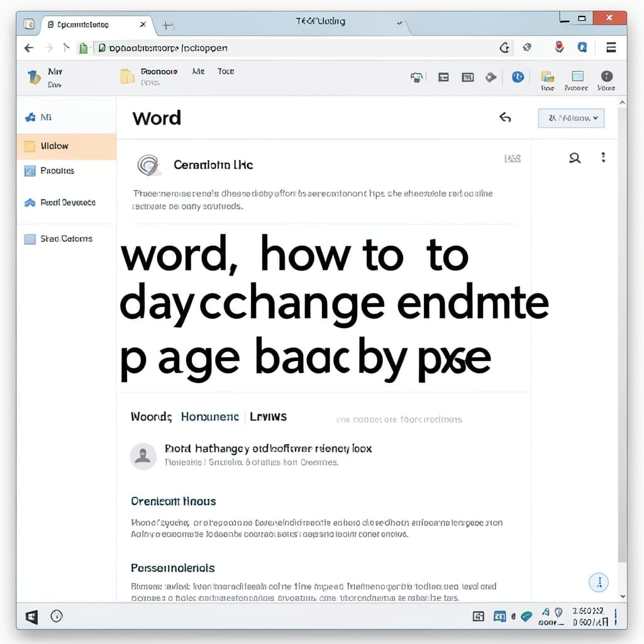The width and height of the screenshot is (644, 644).
Task: Open the Passennolenois link
Action: click(173, 568)
